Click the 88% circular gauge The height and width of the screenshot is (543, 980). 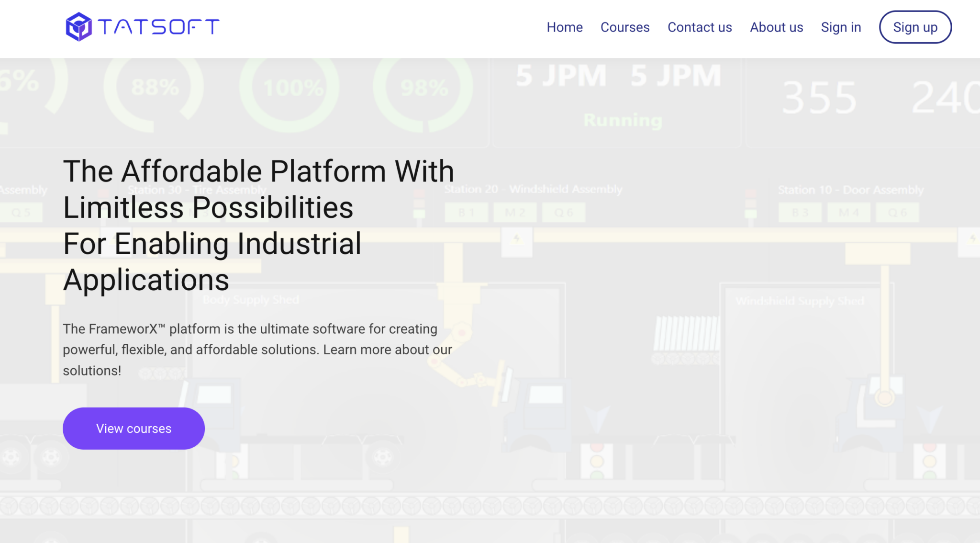coord(154,88)
